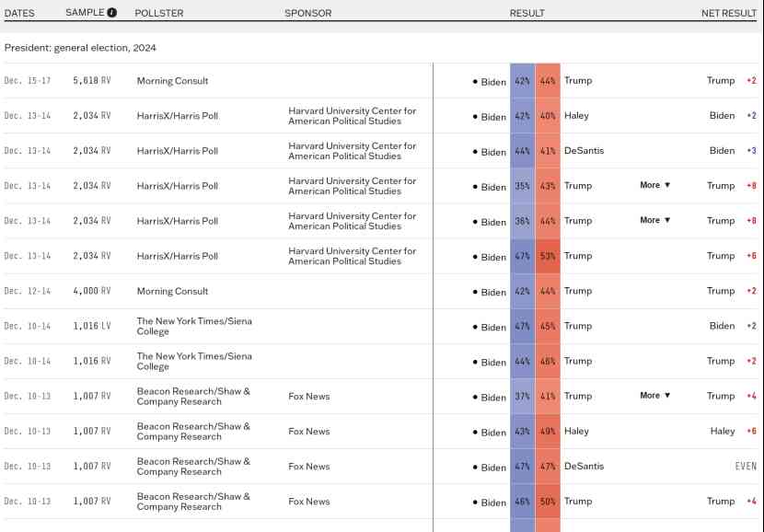Viewport: 764px width, 532px height.
Task: Click Fox News sponsor in the EVEN DeSantis row
Action: click(x=309, y=467)
